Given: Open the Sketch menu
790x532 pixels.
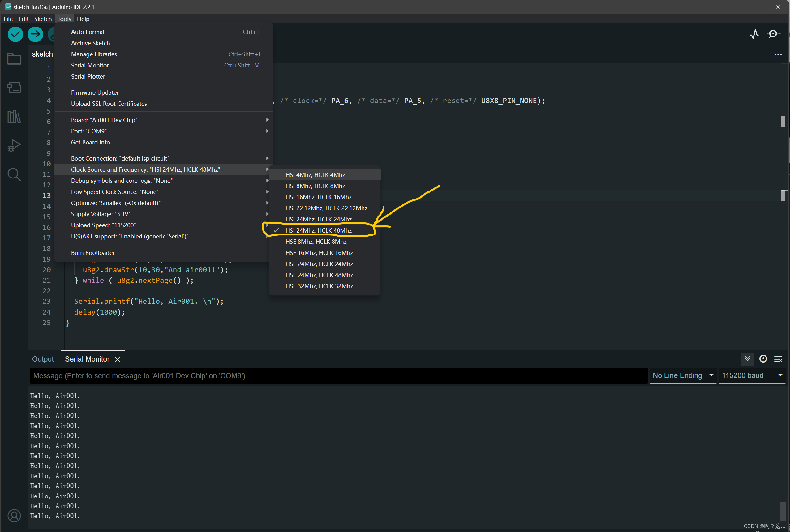Looking at the screenshot, I should (43, 19).
